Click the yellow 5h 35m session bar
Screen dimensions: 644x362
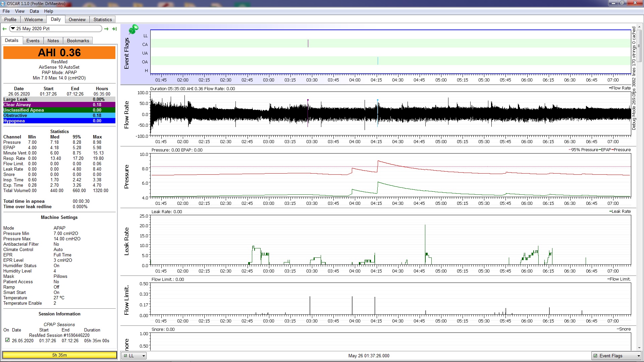[59, 355]
